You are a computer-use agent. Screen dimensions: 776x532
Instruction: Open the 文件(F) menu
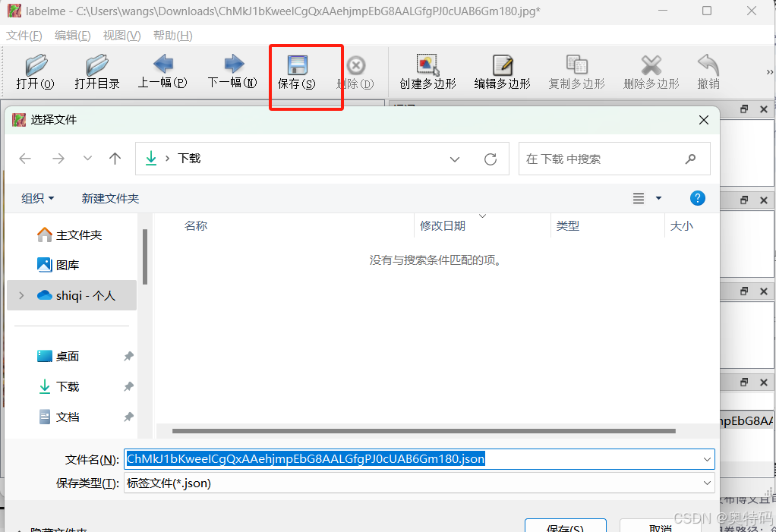click(24, 36)
